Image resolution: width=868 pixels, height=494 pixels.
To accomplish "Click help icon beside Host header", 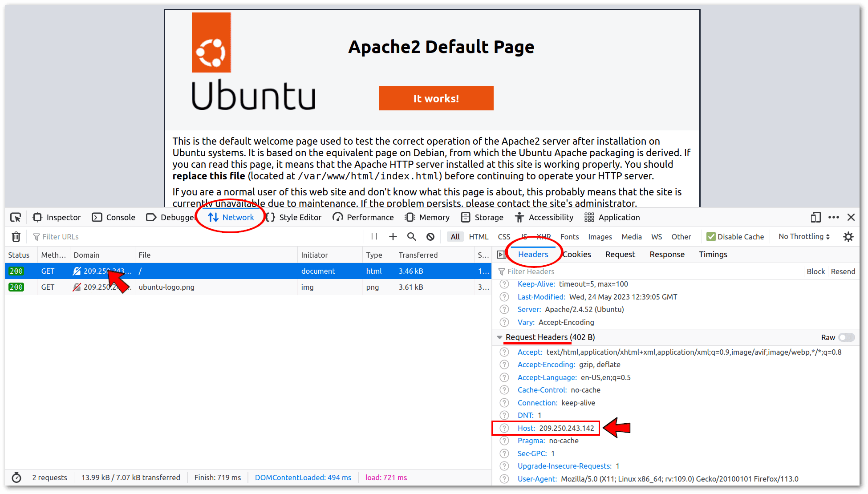I will coord(504,428).
